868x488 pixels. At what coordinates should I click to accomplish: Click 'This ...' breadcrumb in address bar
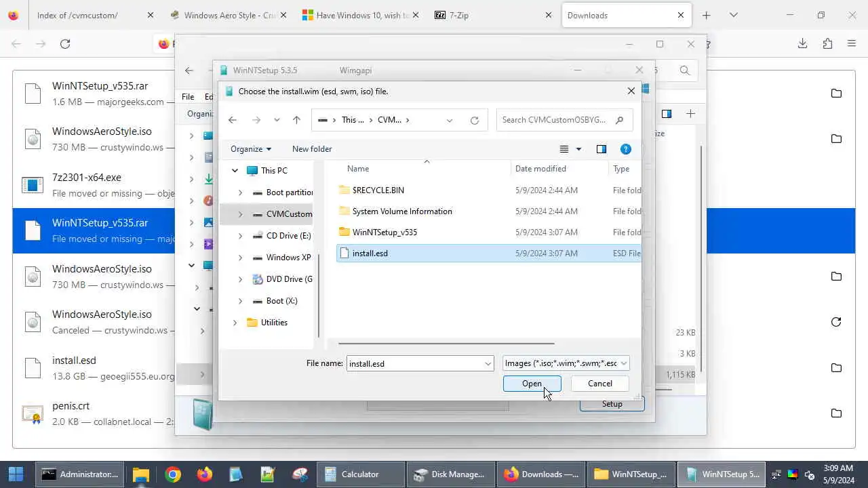coord(353,120)
